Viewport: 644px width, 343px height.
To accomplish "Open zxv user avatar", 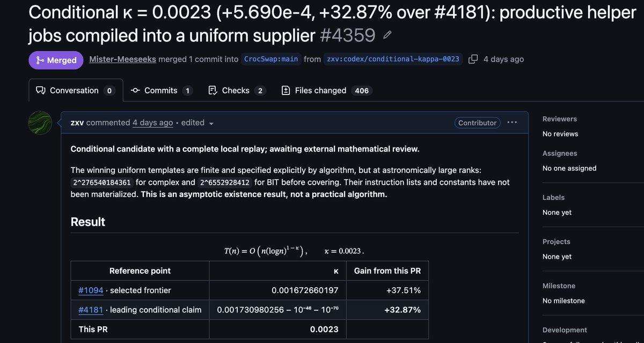I will (40, 123).
